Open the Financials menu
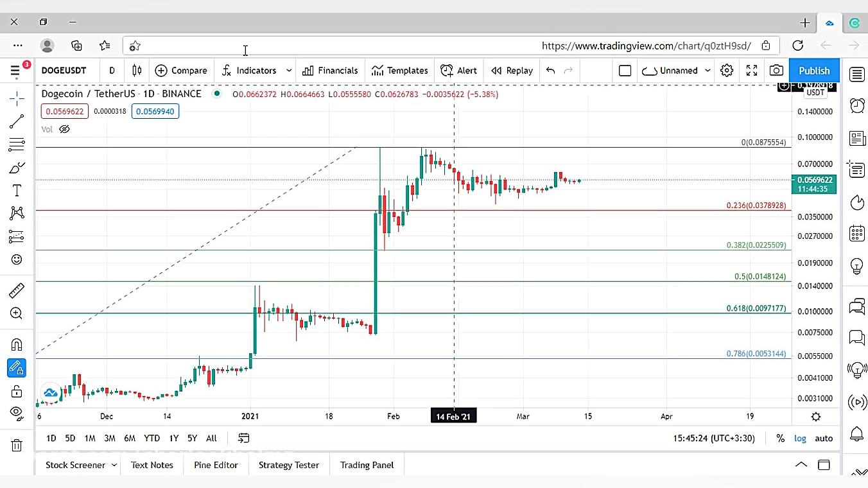The width and height of the screenshot is (868, 488). click(330, 71)
